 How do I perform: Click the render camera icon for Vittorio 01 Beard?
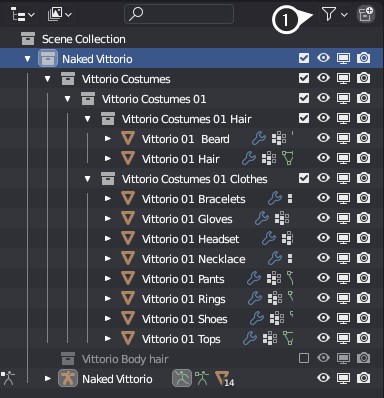pos(363,138)
